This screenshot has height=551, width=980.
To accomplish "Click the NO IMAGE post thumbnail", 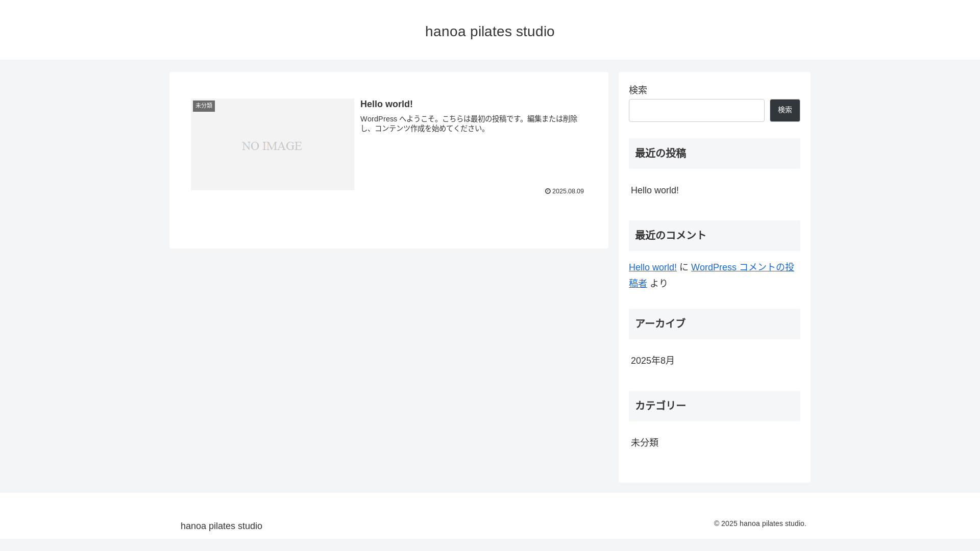I will pos(272,144).
